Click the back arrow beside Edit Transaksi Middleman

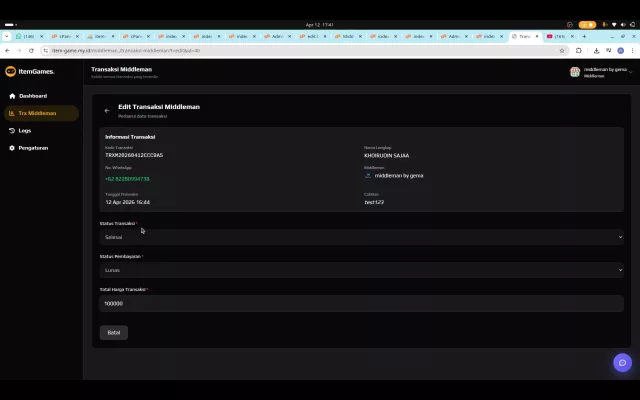click(x=107, y=111)
